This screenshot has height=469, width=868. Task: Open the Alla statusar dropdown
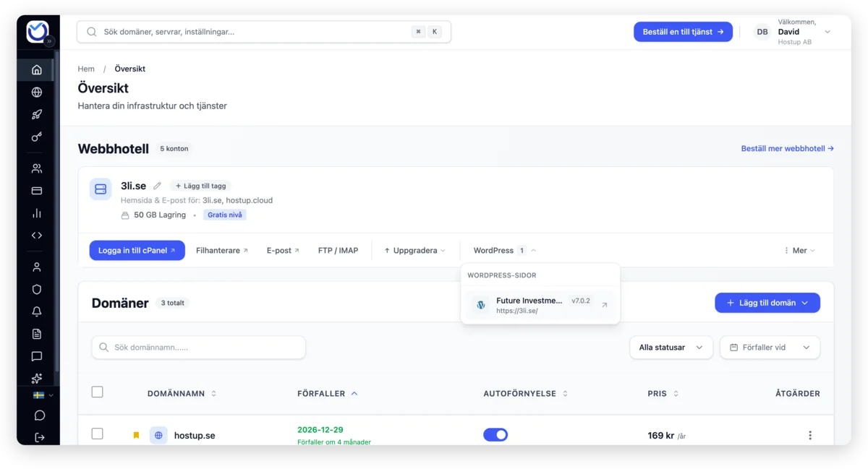[x=671, y=348]
